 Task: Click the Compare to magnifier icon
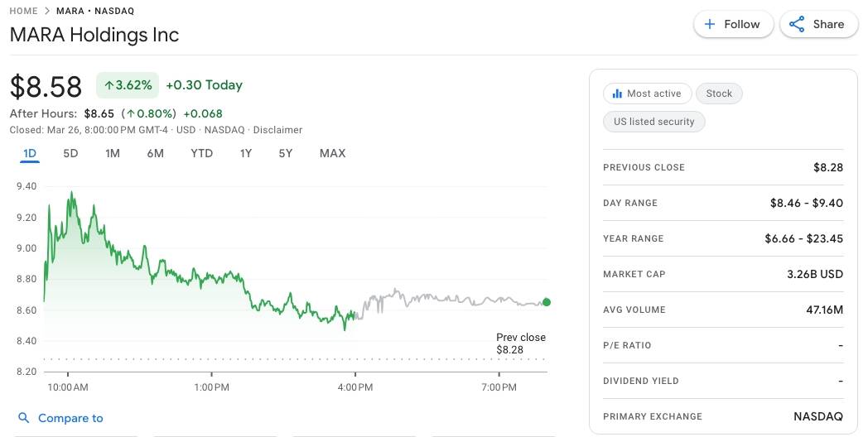click(x=24, y=418)
